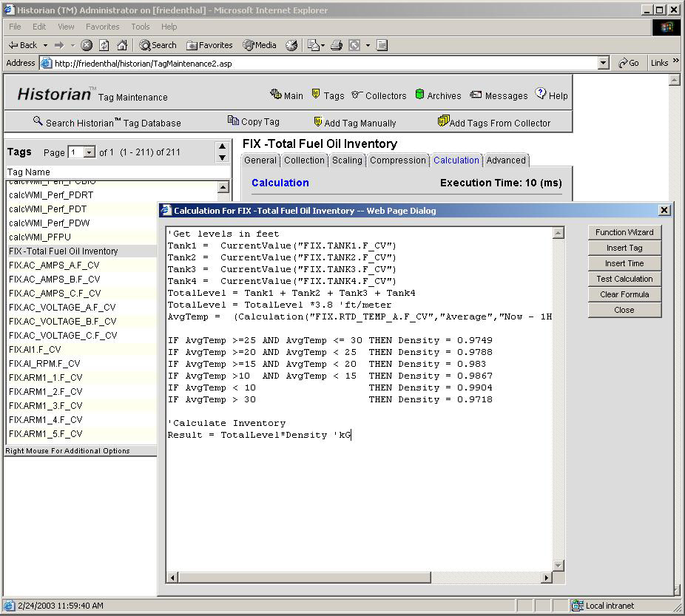The image size is (685, 616).
Task: Switch to the Compression tab
Action: pyautogui.click(x=397, y=160)
